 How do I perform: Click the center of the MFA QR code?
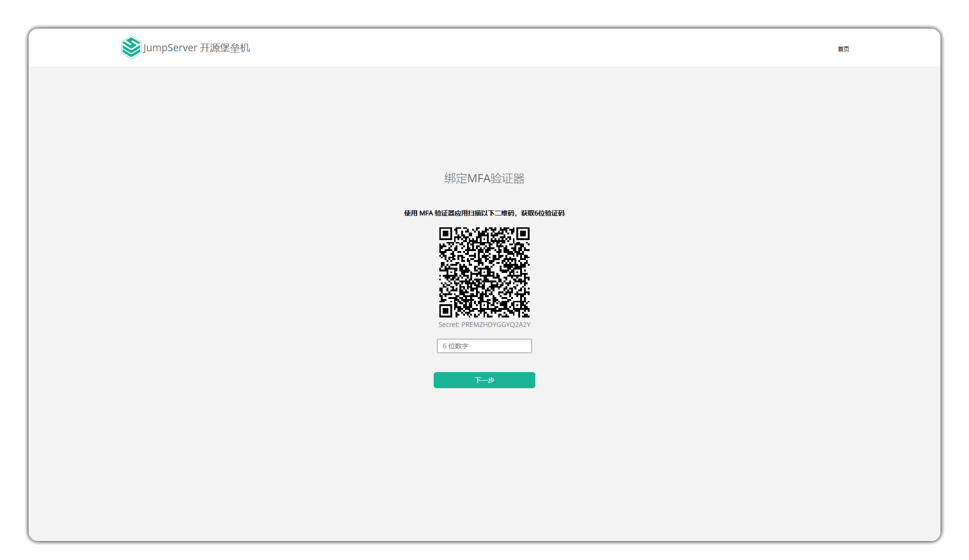tap(484, 272)
